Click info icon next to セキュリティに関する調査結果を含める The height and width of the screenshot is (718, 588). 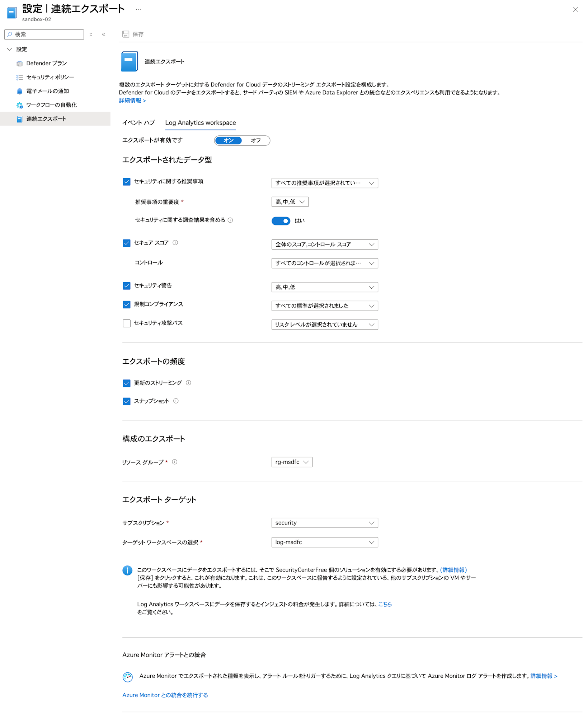click(230, 220)
